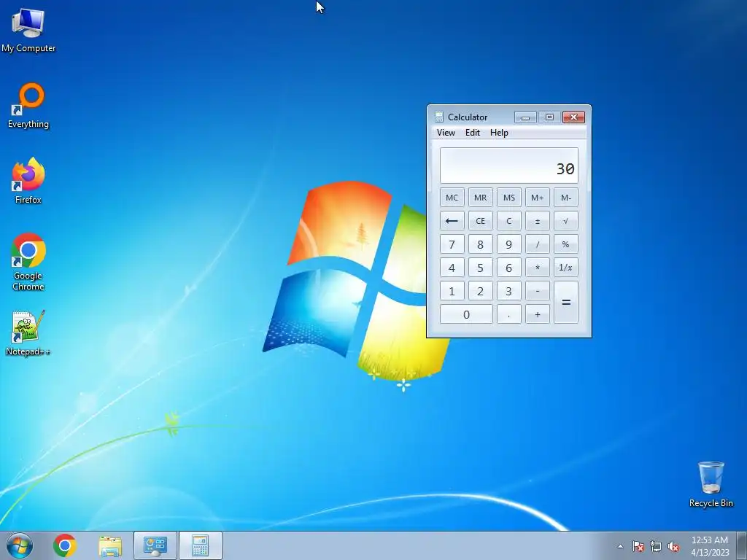Screen dimensions: 747x560
Task: Open the clock showing 12:53 AM
Action: pyautogui.click(x=710, y=545)
